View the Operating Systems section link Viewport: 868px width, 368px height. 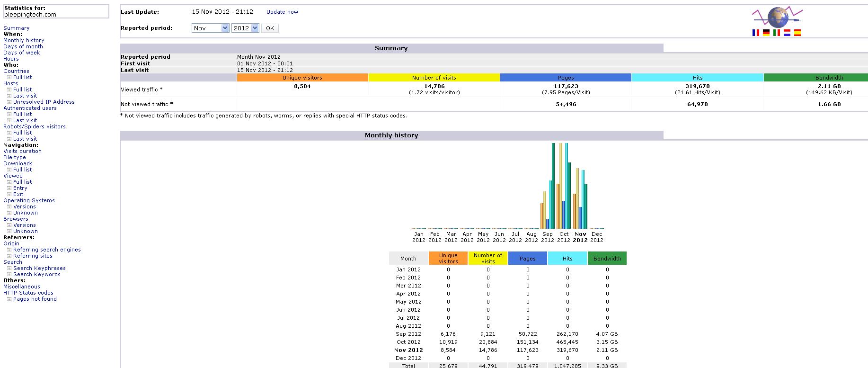[x=29, y=200]
